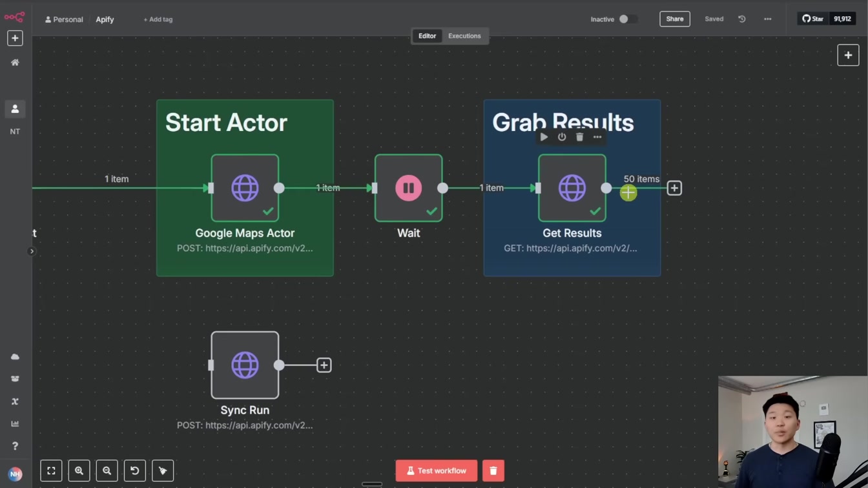
Task: Click the Sync Run POST URL subtitle
Action: [245, 425]
